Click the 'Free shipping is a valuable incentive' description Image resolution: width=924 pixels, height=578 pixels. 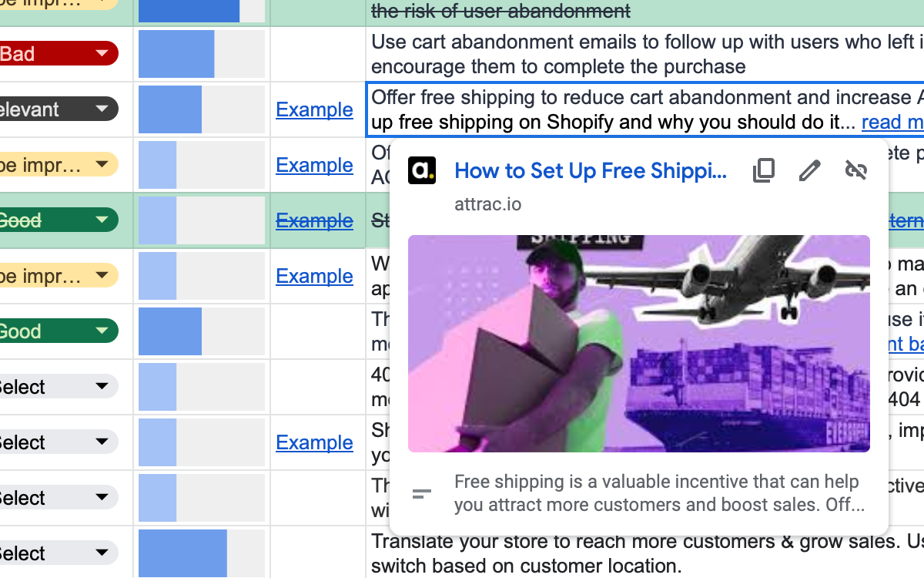tap(658, 493)
